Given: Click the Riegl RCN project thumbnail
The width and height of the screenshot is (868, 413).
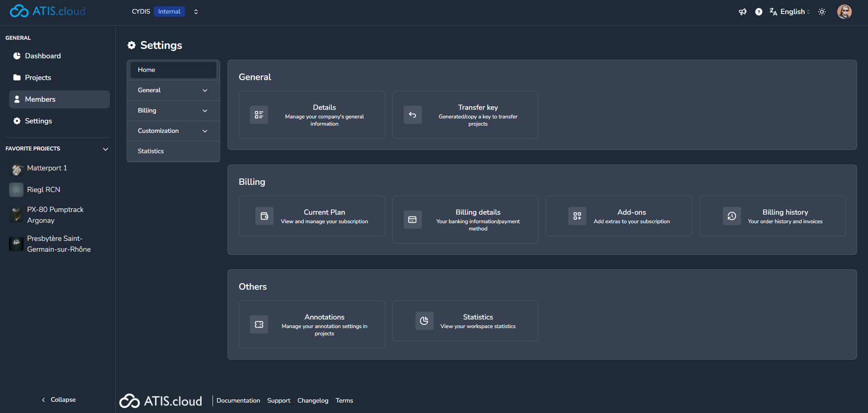Looking at the screenshot, I should [16, 190].
